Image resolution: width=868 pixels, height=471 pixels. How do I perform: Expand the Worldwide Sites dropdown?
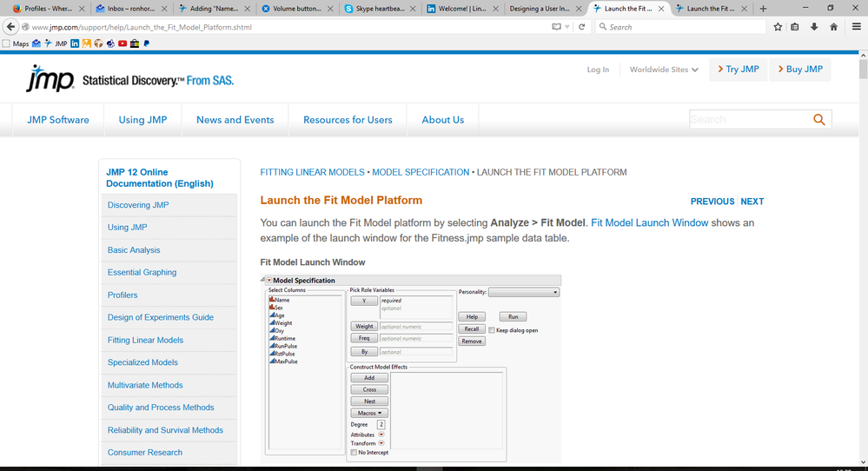664,70
